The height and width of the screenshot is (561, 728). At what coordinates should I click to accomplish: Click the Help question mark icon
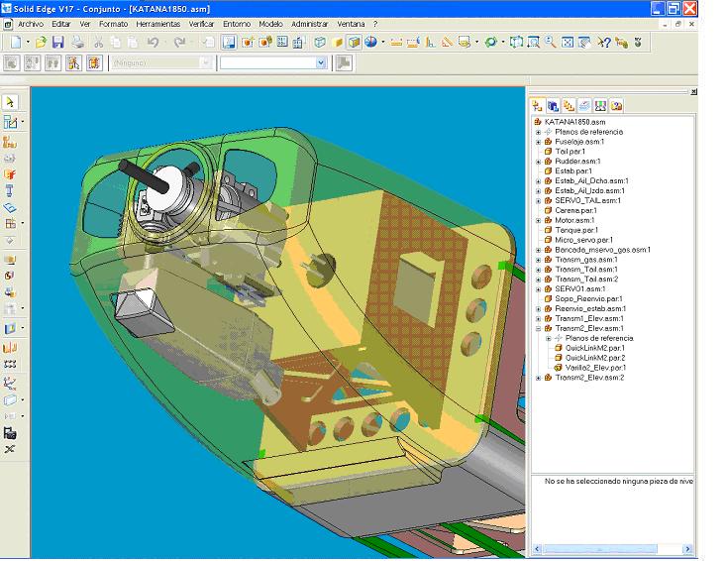(604, 43)
